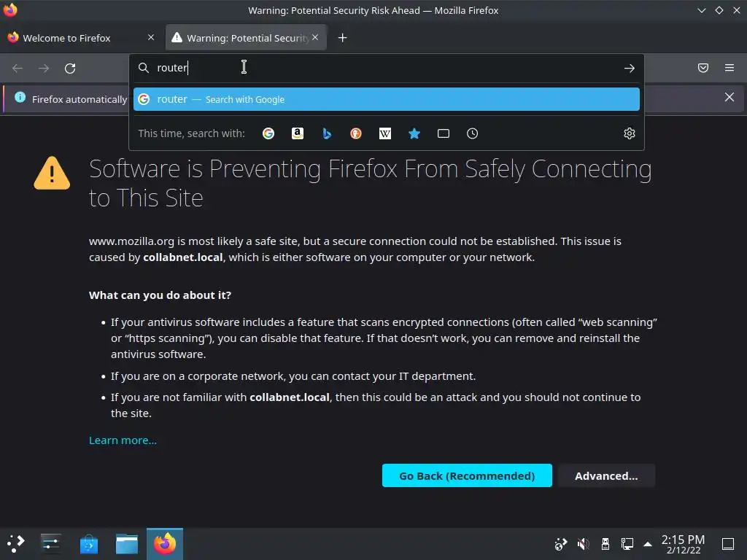Click the Go arrow in the address bar
The width and height of the screenshot is (747, 560).
[630, 68]
